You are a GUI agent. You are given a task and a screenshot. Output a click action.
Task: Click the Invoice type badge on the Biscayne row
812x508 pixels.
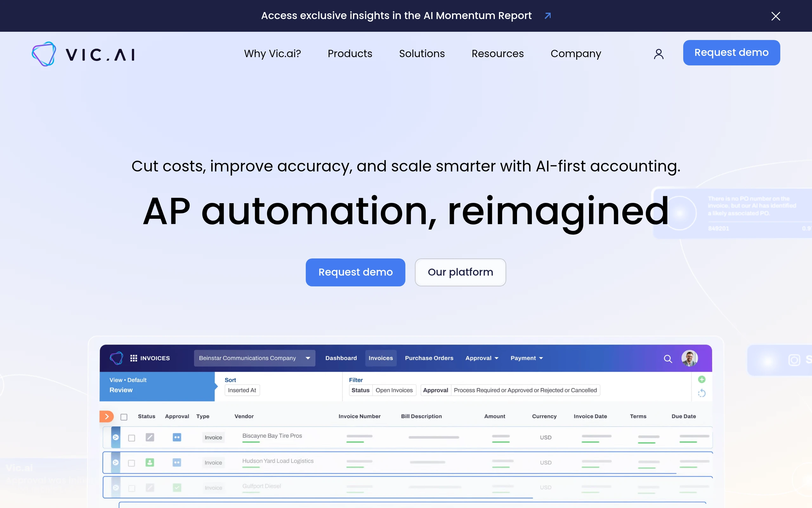(213, 438)
